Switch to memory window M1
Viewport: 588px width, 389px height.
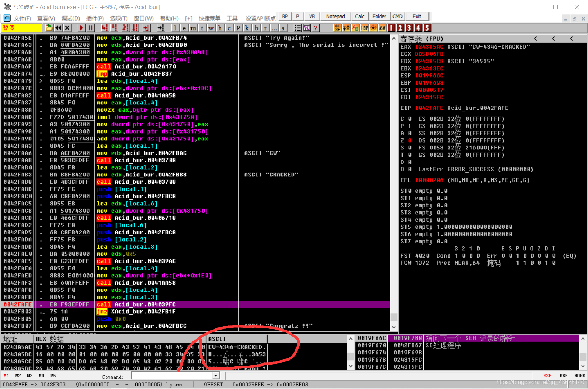click(x=6, y=376)
